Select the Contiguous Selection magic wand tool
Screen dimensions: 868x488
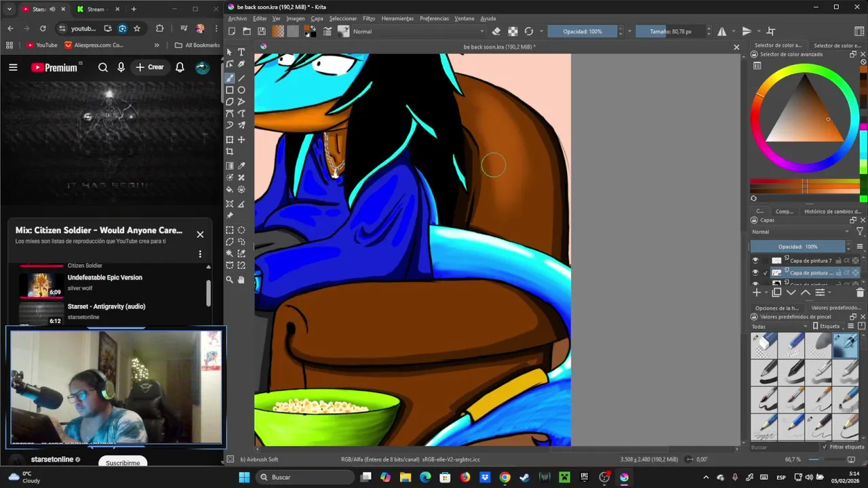(230, 253)
